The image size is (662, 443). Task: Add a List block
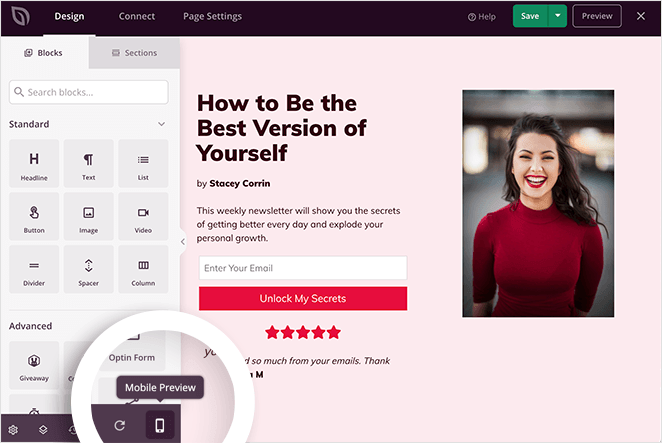pyautogui.click(x=143, y=163)
